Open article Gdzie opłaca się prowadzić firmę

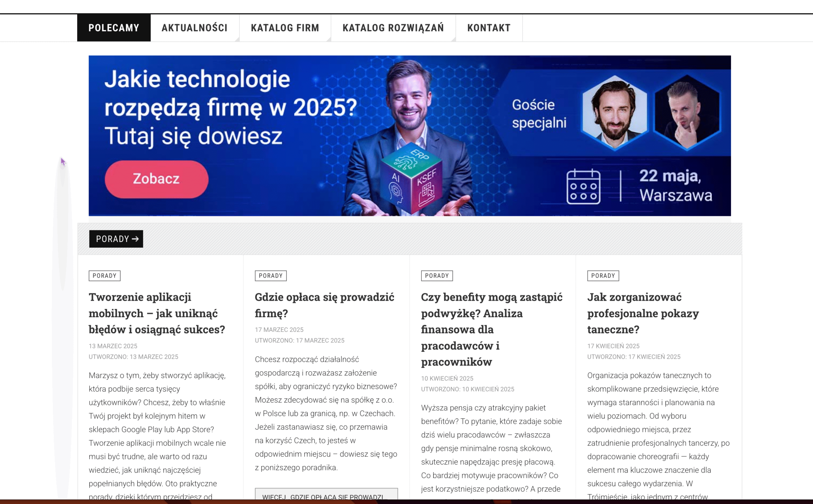tap(324, 305)
